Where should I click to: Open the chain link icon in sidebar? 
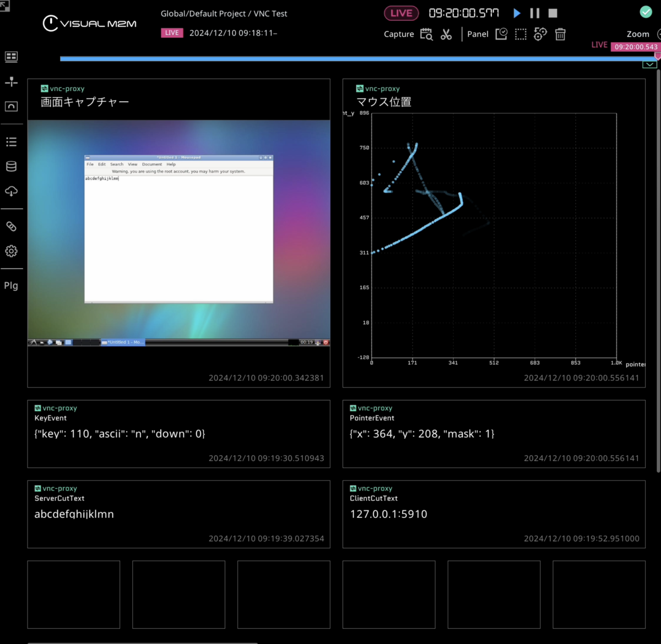tap(11, 226)
